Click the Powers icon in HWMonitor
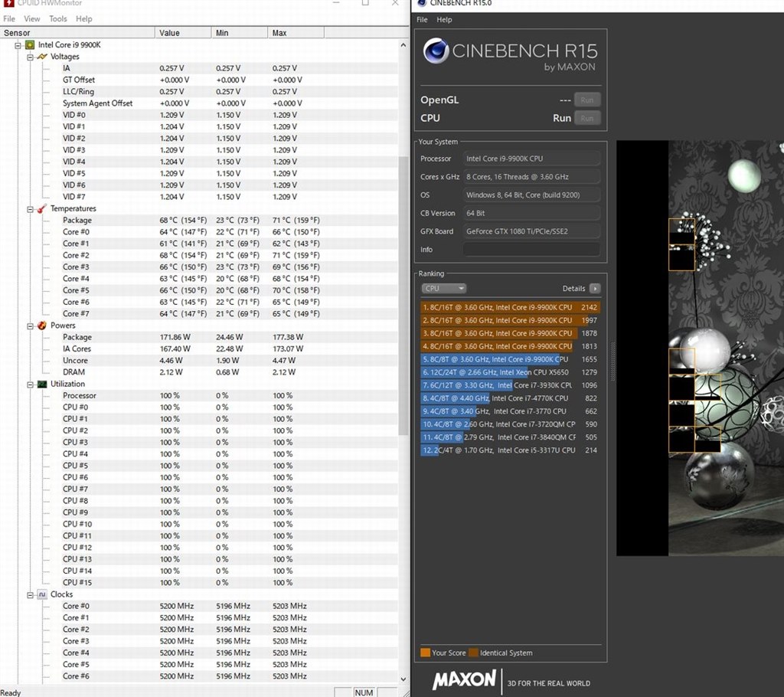Screen dimensions: 784x697 pos(41,326)
